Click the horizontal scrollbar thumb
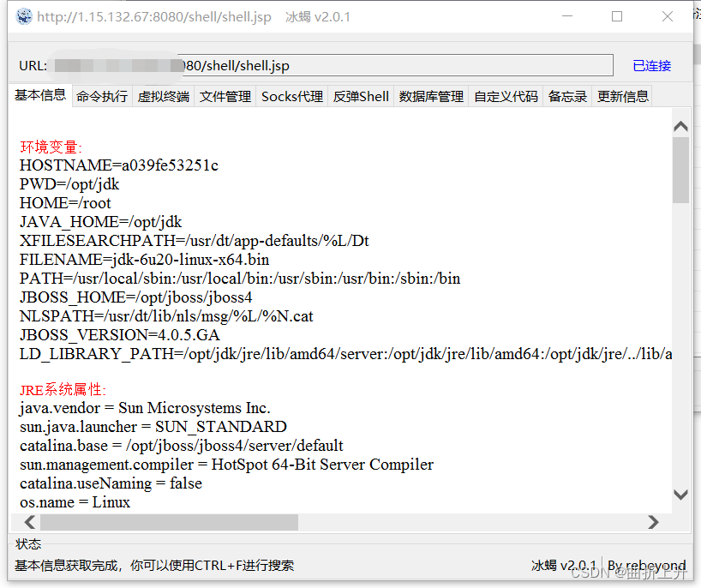The width and height of the screenshot is (701, 588). point(171,522)
